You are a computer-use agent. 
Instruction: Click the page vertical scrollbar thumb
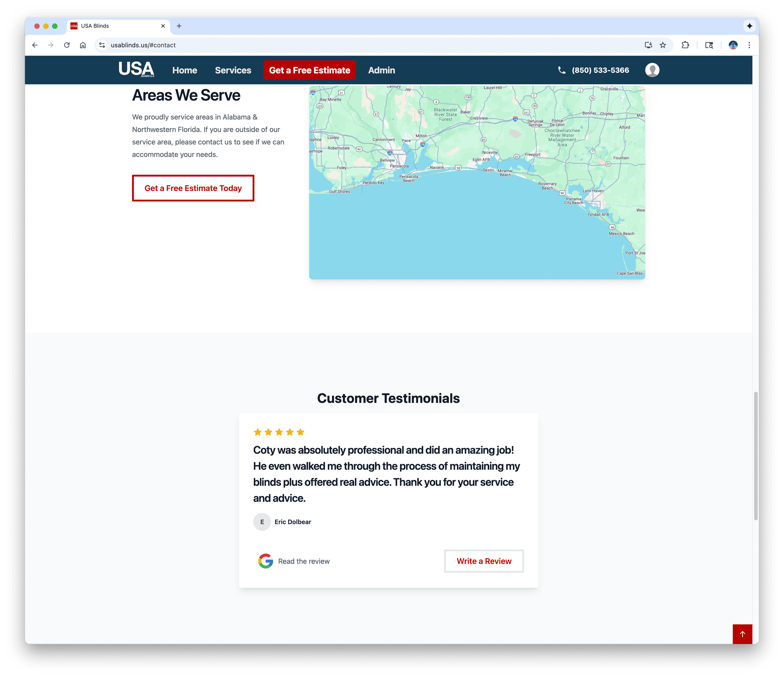click(x=755, y=456)
